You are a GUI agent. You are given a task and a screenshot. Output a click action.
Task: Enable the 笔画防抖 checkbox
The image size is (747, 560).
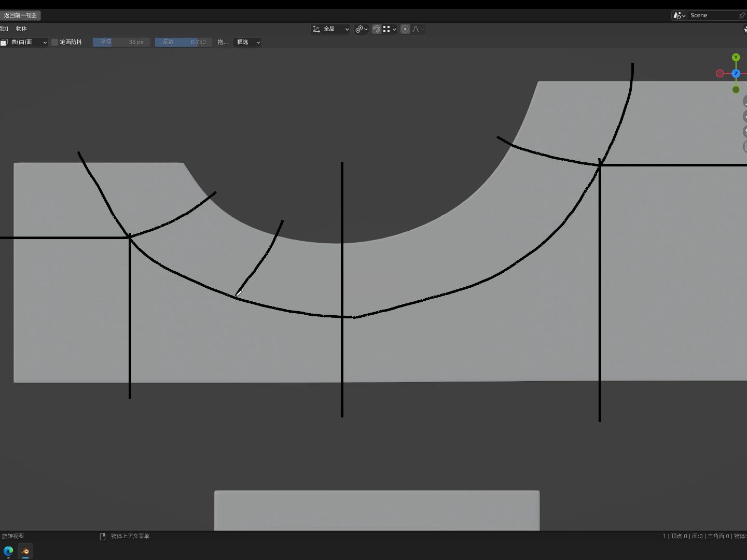(x=54, y=43)
